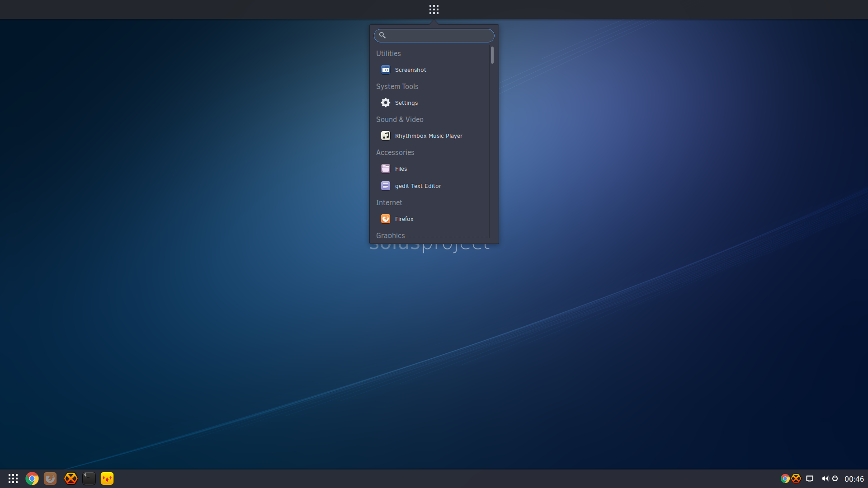Image resolution: width=868 pixels, height=488 pixels.
Task: Click the magnifier icon in the search box
Action: pyautogui.click(x=382, y=35)
